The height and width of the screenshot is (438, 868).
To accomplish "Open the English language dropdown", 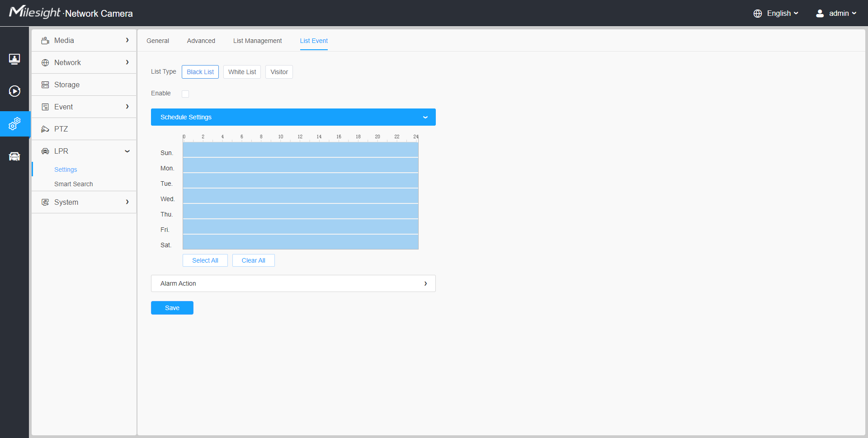I will pos(782,14).
